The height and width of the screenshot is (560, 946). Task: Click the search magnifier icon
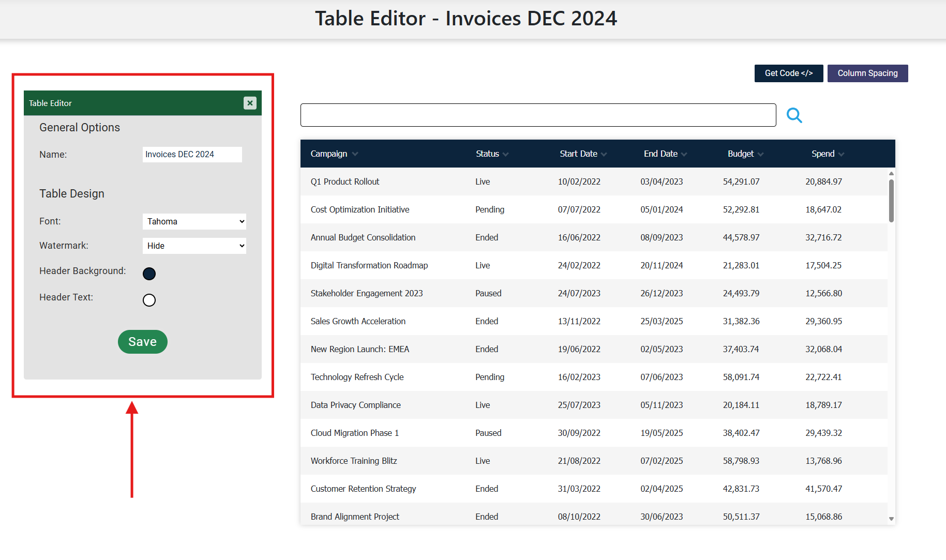pos(794,115)
